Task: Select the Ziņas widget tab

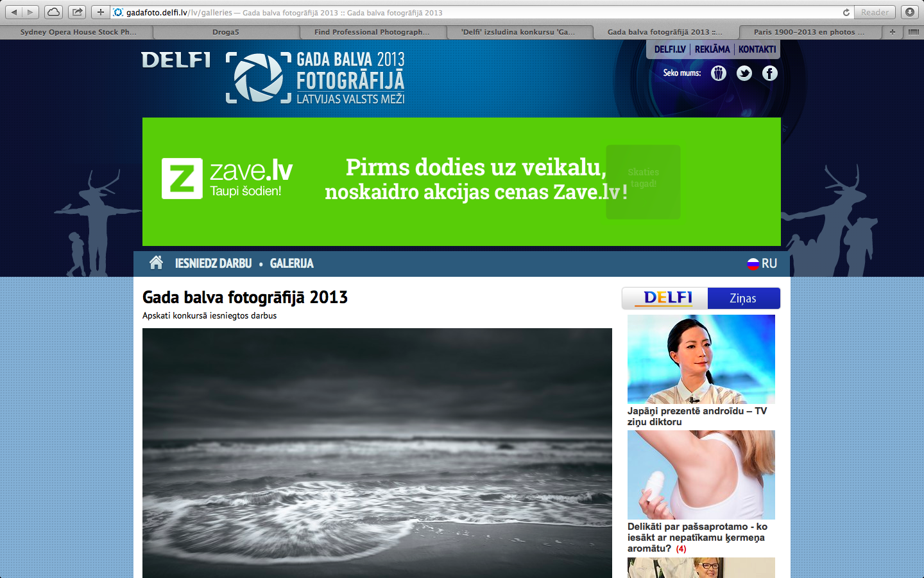Action: click(744, 298)
